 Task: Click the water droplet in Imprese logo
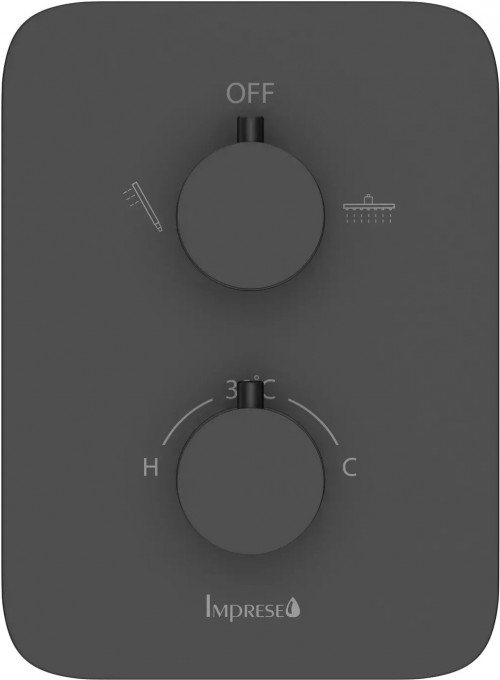pos(295,608)
